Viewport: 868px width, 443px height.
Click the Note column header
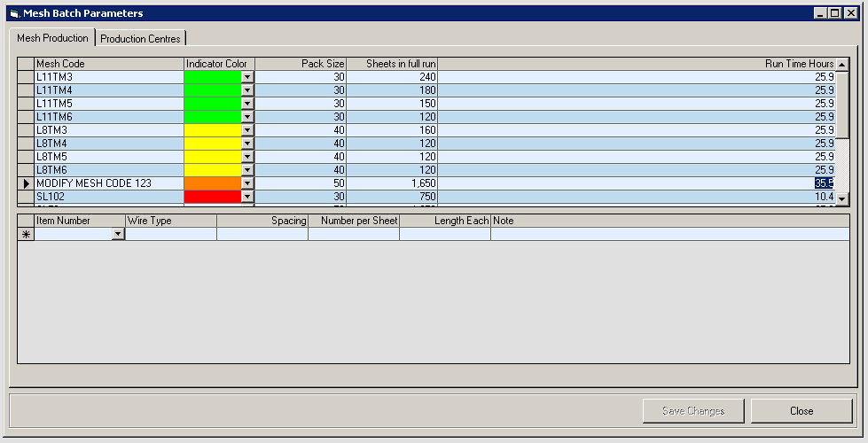(670, 221)
